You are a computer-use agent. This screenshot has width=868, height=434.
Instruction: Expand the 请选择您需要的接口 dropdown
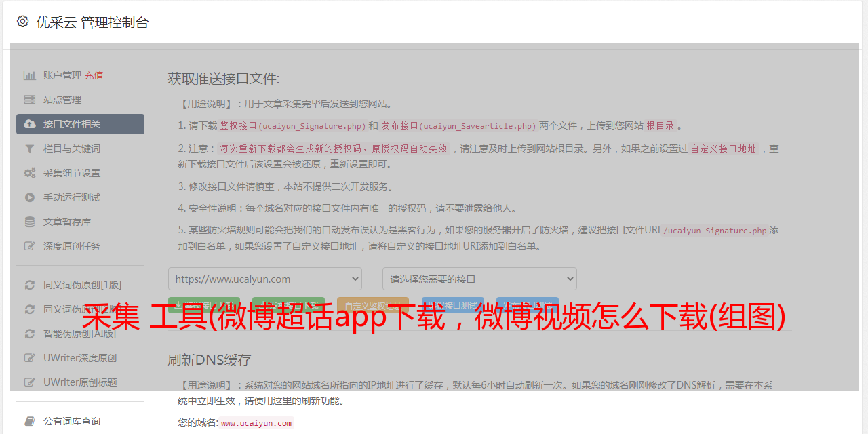(x=479, y=279)
